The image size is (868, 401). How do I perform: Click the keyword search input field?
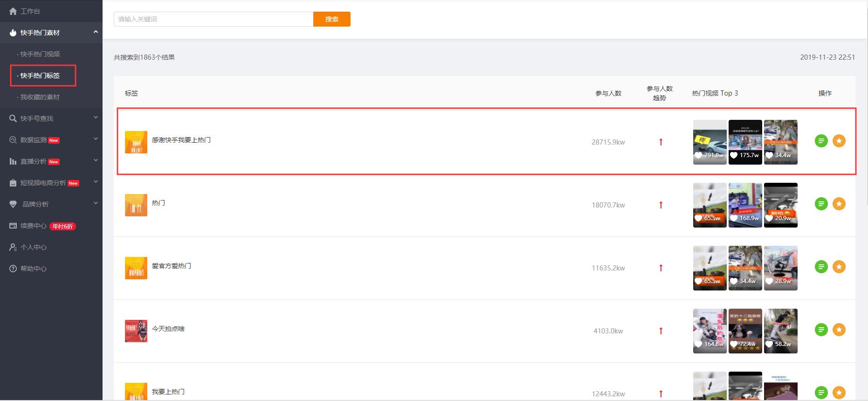pos(214,19)
